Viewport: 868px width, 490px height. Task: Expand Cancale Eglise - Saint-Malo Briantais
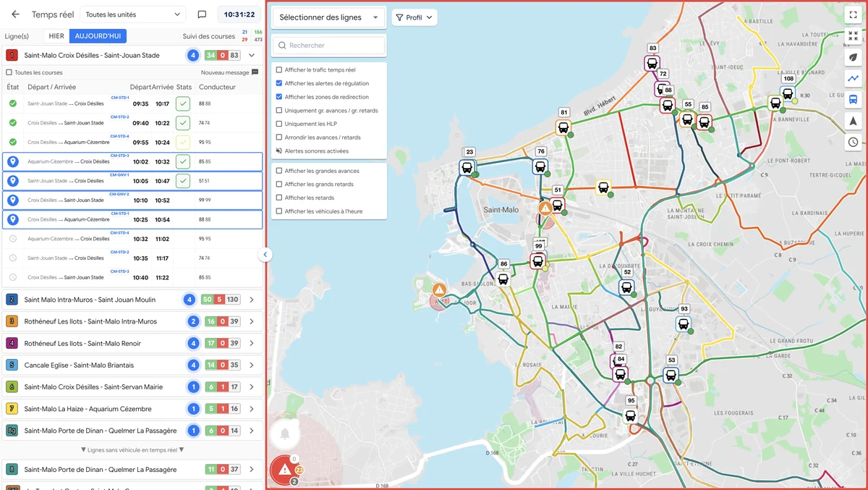pyautogui.click(x=252, y=365)
